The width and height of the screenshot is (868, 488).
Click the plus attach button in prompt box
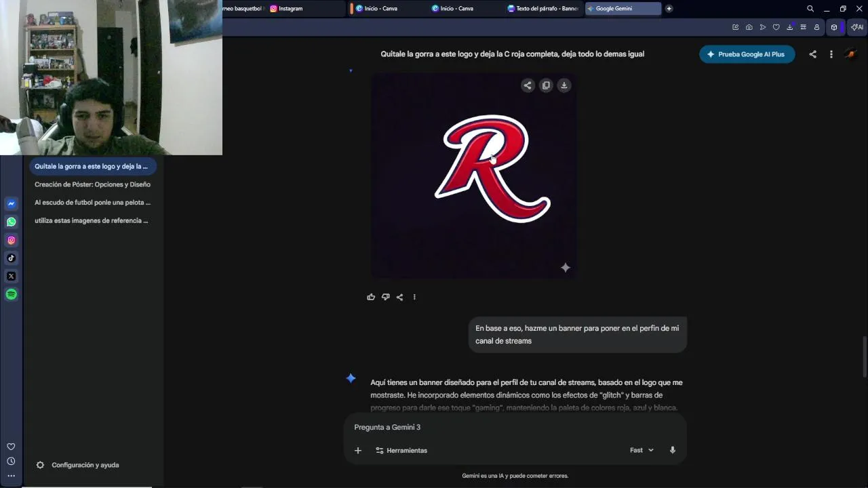point(358,450)
